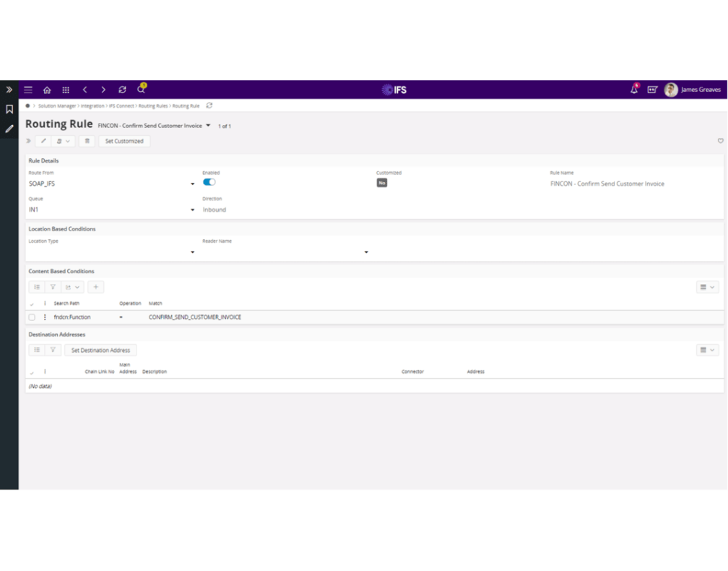Image resolution: width=728 pixels, height=571 pixels.
Task: Expand the Location Type dropdown
Action: (192, 252)
